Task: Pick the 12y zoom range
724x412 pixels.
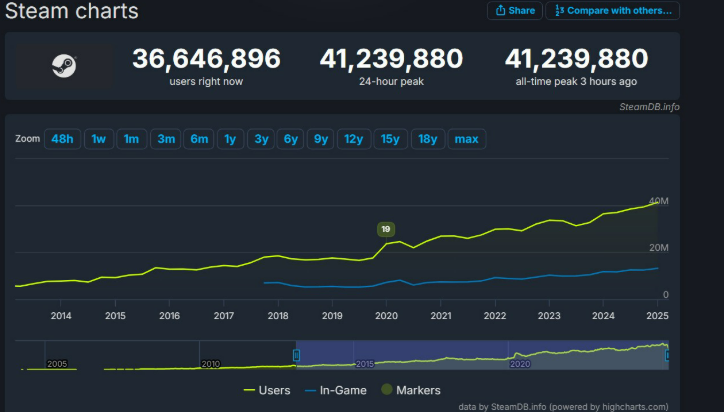Action: point(354,139)
